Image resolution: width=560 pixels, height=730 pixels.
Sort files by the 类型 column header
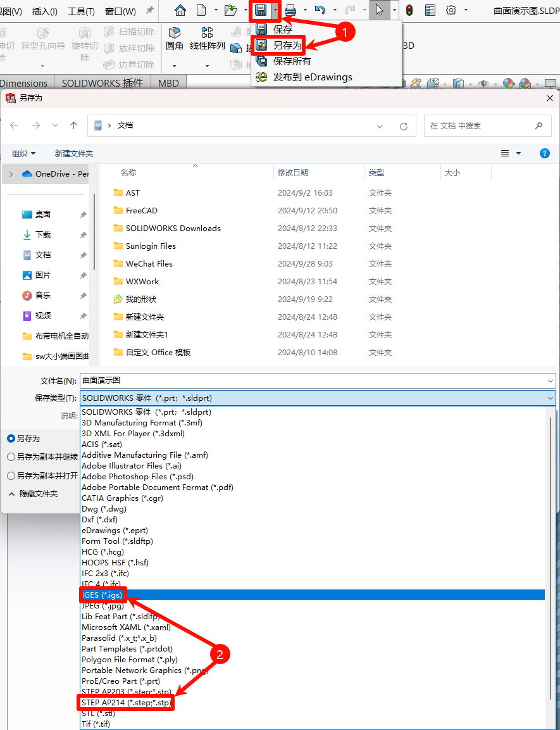click(376, 173)
